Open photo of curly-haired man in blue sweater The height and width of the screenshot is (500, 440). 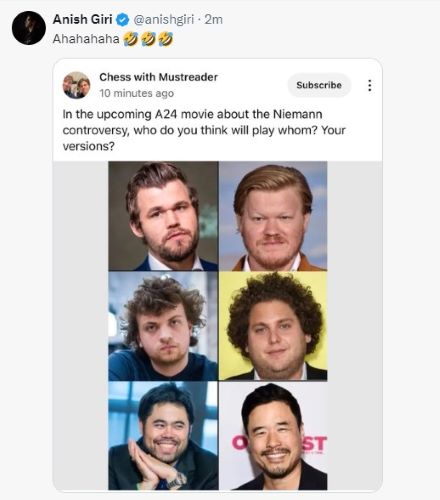click(163, 326)
